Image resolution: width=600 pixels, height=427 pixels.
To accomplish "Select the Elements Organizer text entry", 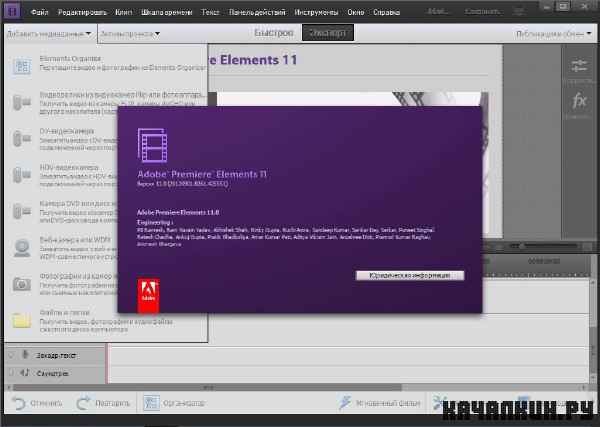I will [70, 59].
